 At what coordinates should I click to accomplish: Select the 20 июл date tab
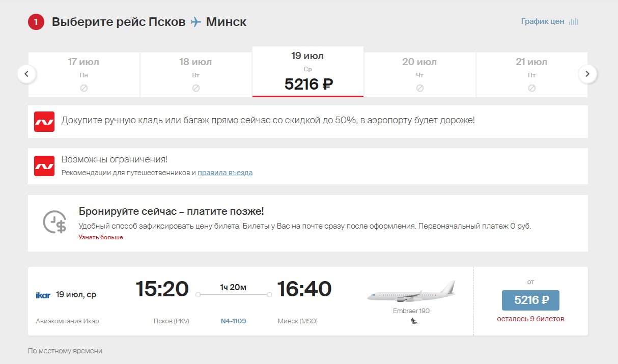[x=419, y=74]
